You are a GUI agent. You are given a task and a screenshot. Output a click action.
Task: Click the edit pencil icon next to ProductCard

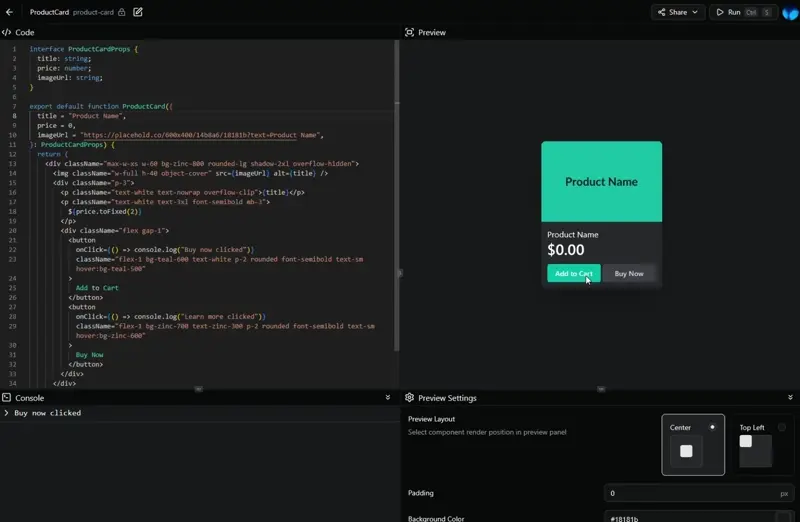tap(138, 12)
